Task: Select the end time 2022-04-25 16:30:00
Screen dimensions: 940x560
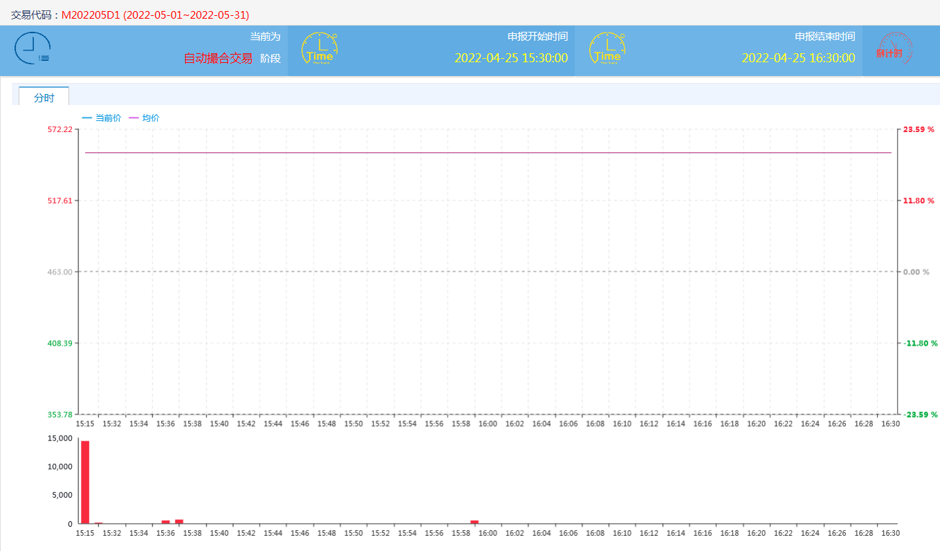Action: coord(798,58)
